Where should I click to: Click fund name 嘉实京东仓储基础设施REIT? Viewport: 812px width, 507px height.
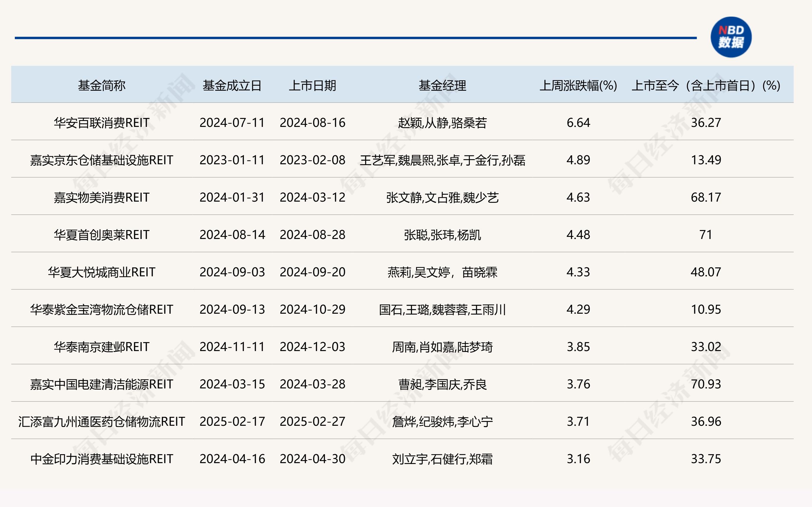102,160
